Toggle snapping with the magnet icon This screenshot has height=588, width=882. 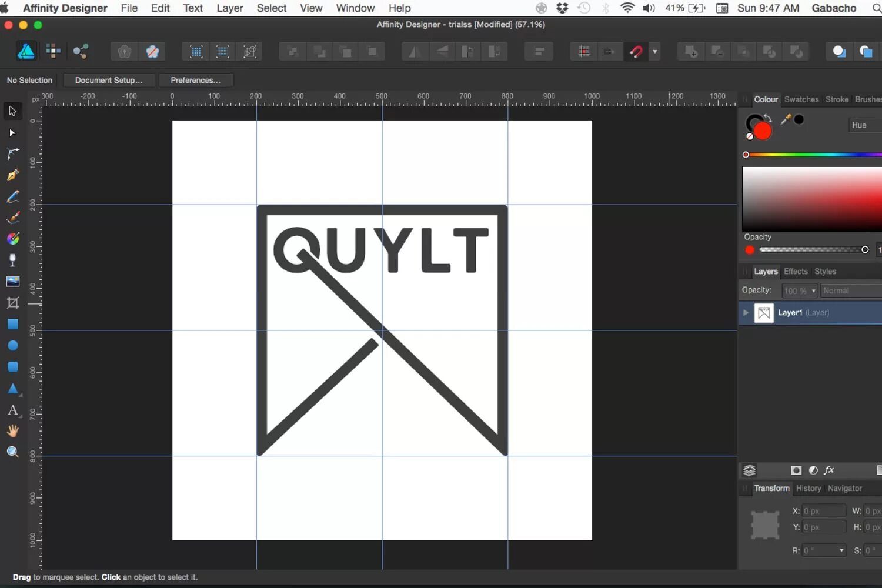[x=636, y=51]
